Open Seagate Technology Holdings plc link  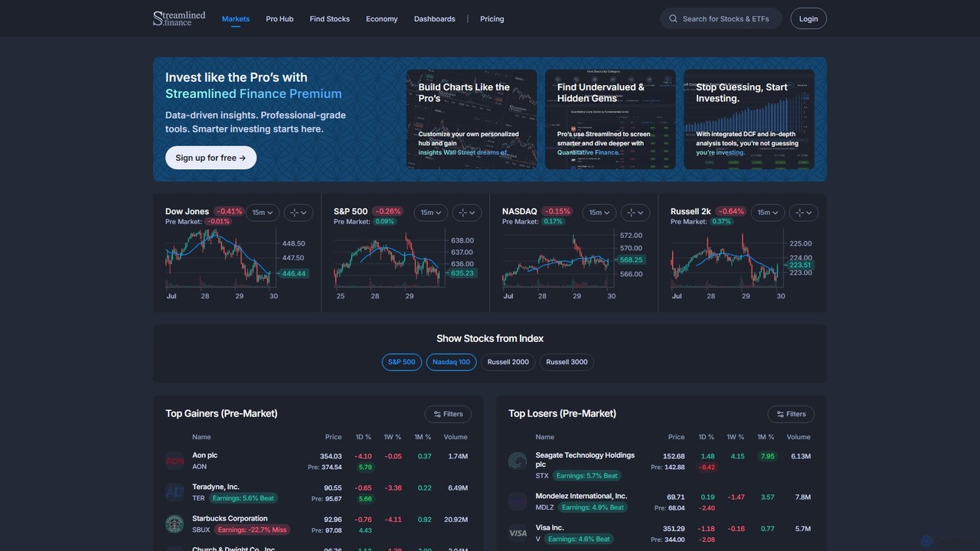pyautogui.click(x=585, y=460)
